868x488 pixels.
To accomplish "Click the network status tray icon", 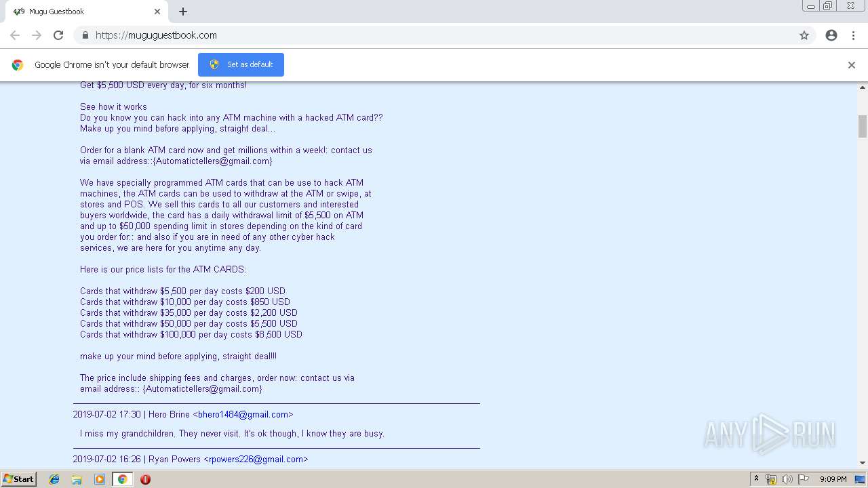I will 771,479.
